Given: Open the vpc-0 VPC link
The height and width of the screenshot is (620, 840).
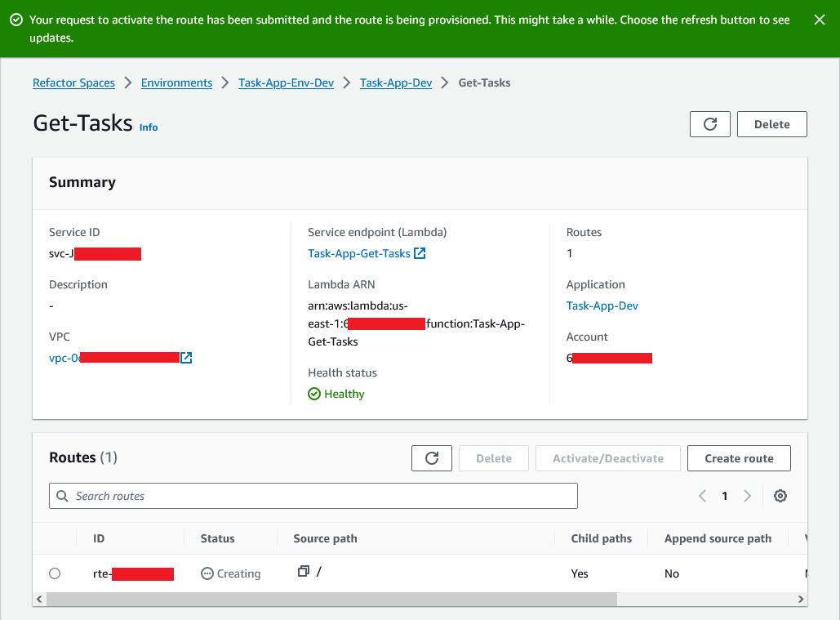Looking at the screenshot, I should (x=114, y=358).
